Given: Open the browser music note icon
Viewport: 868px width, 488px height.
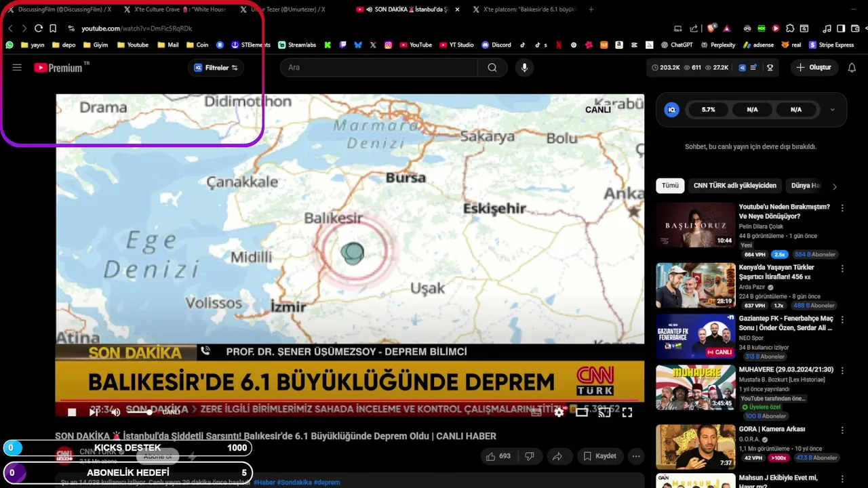Looking at the screenshot, I should point(827,28).
